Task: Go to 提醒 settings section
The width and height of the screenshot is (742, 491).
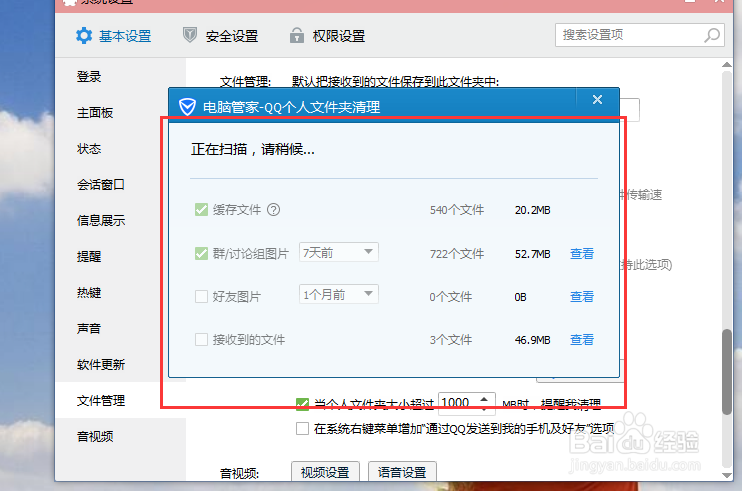Action: pos(89,256)
